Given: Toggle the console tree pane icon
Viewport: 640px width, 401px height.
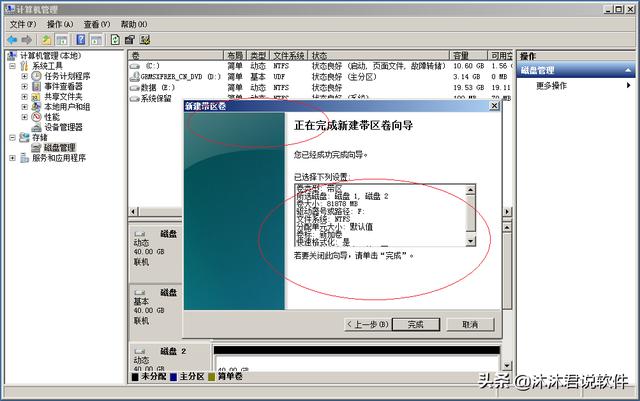Looking at the screenshot, I should [62, 40].
